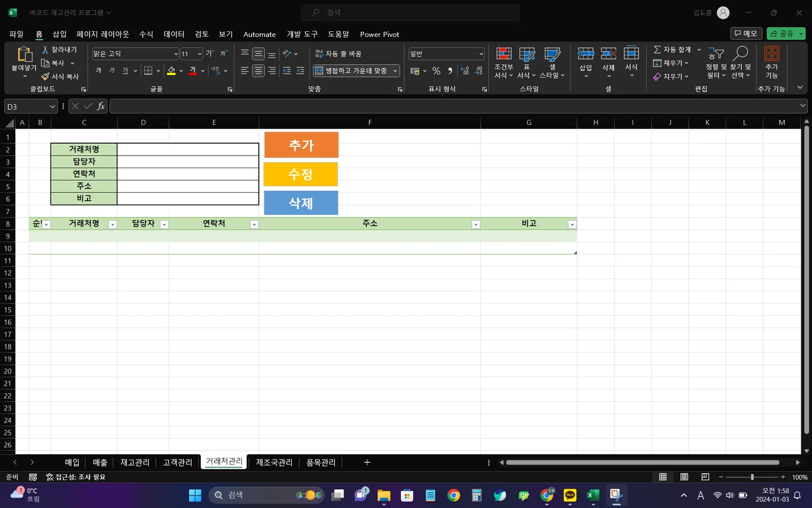Align text to top
Screen dimensions: 812x508
(245, 53)
